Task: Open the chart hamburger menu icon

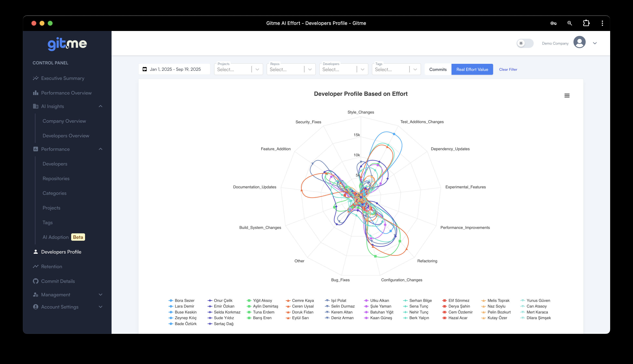Action: pos(567,96)
